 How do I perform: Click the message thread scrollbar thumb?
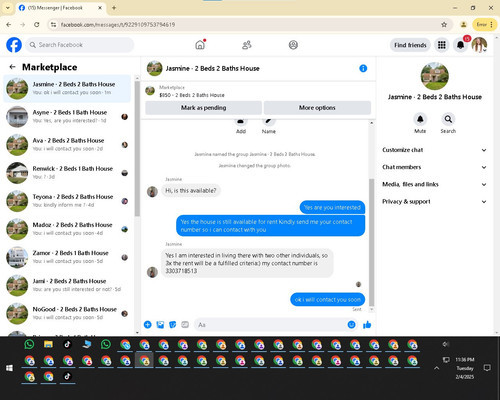[x=372, y=242]
